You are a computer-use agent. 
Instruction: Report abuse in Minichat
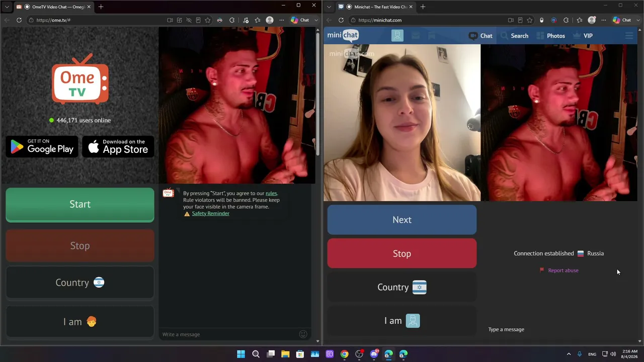[559, 270]
